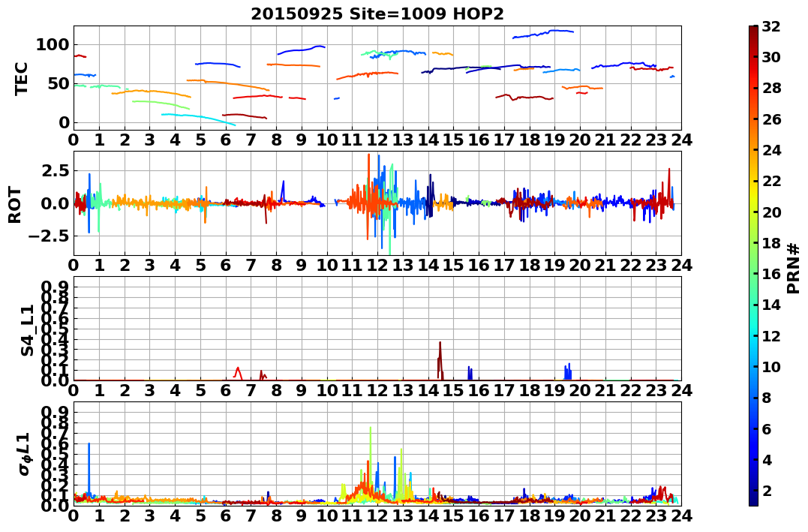This screenshot has width=808, height=532.
Task: Click the dark red TEC trace near hour 18
Action: click(x=524, y=98)
